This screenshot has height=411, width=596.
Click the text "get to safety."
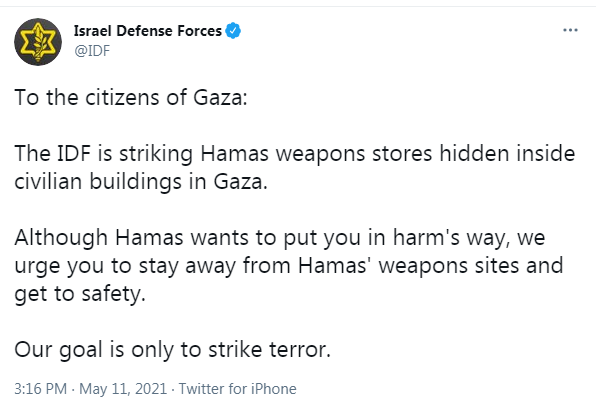(80, 294)
